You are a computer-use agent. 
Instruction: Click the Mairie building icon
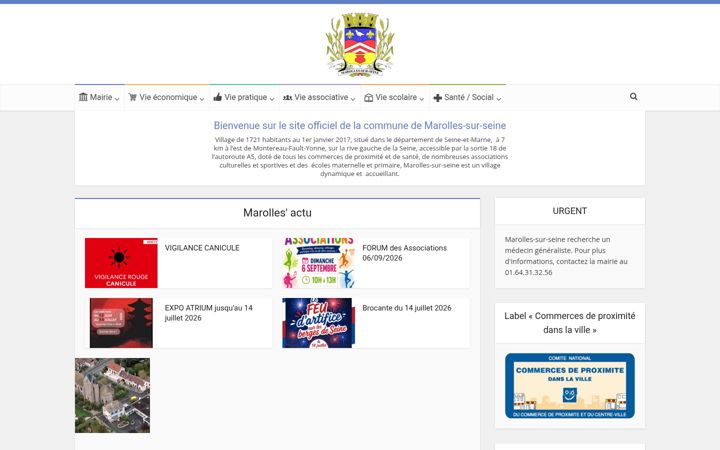coord(83,97)
